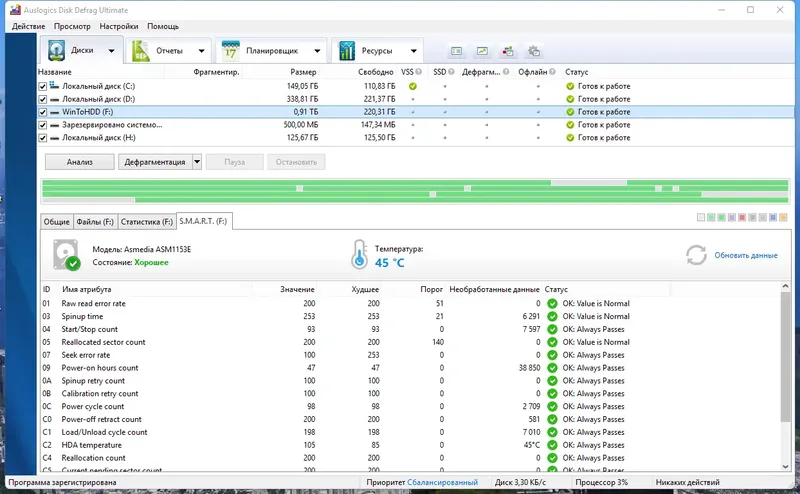Sort by the Размер column header
Image resolution: width=800 pixels, height=494 pixels.
coord(303,72)
